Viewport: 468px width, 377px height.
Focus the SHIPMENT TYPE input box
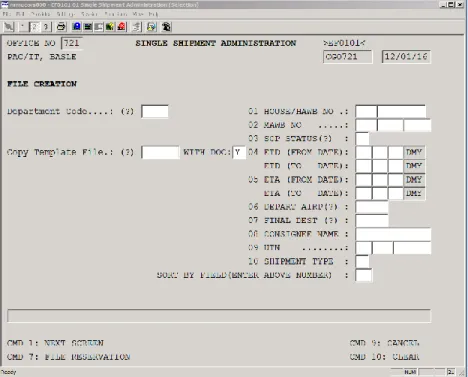(362, 262)
